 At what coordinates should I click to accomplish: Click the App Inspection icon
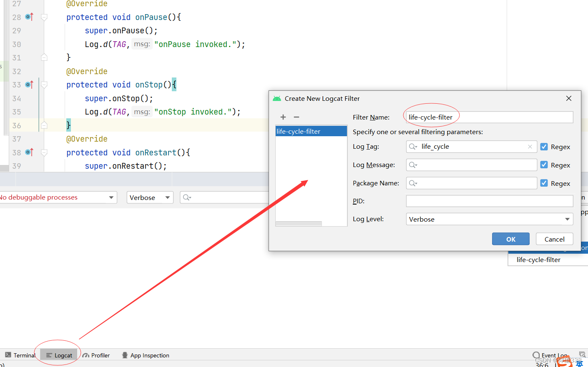(125, 355)
